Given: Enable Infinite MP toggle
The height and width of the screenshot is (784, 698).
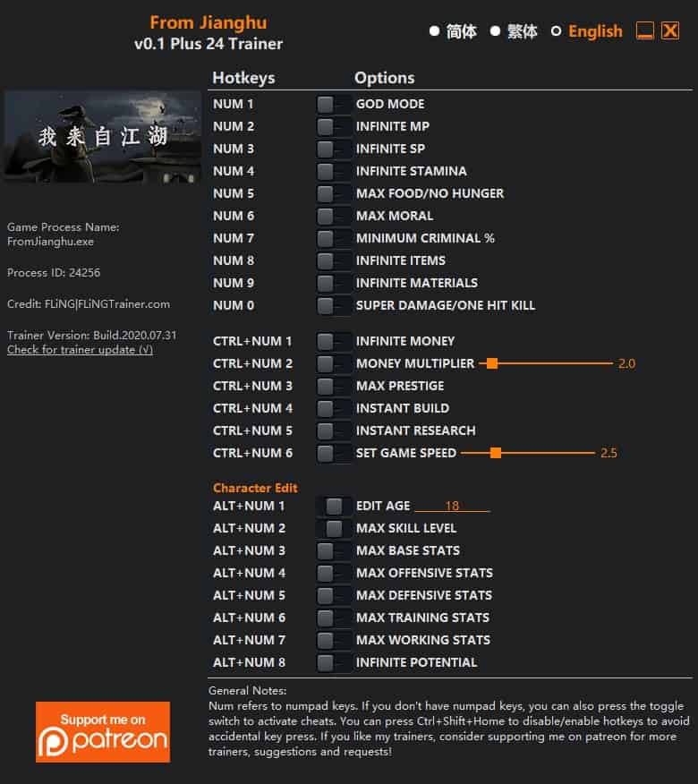Looking at the screenshot, I should (x=334, y=126).
